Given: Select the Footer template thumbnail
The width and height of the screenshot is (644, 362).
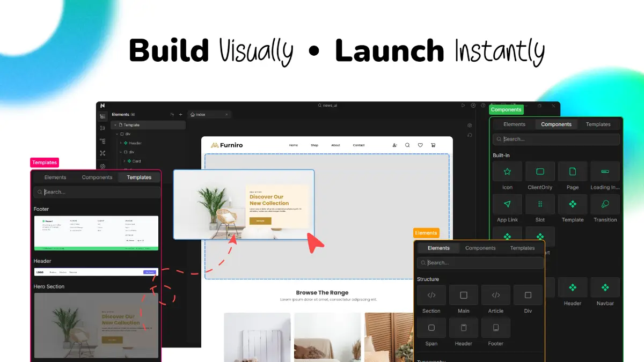Looking at the screenshot, I should pyautogui.click(x=96, y=233).
